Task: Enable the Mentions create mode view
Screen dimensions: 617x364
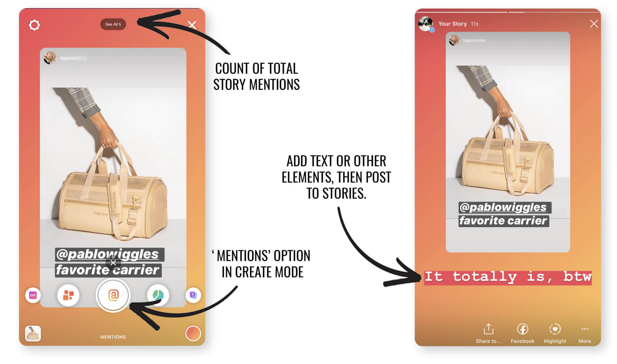Action: click(x=114, y=296)
